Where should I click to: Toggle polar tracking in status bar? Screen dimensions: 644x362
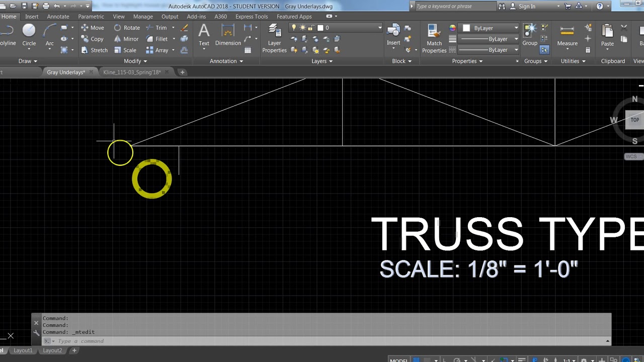click(x=456, y=360)
